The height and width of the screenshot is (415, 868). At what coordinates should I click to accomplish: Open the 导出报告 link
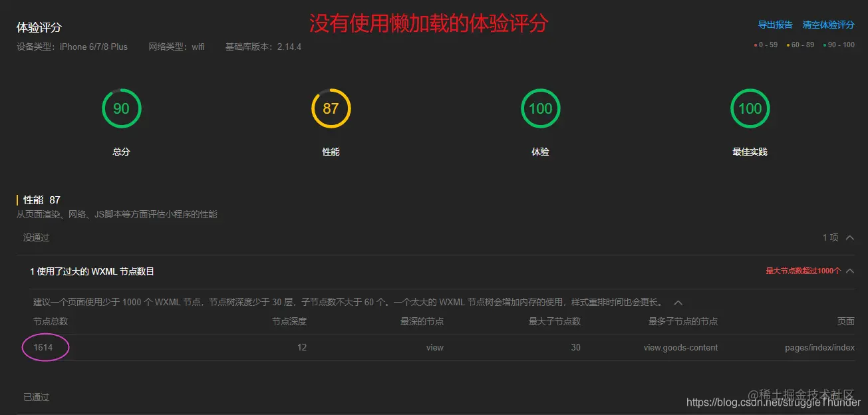click(x=776, y=24)
